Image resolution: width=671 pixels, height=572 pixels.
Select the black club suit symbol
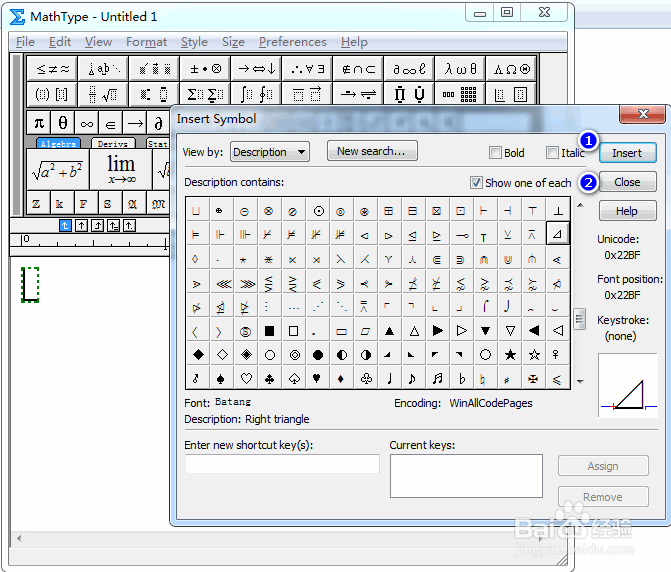270,379
